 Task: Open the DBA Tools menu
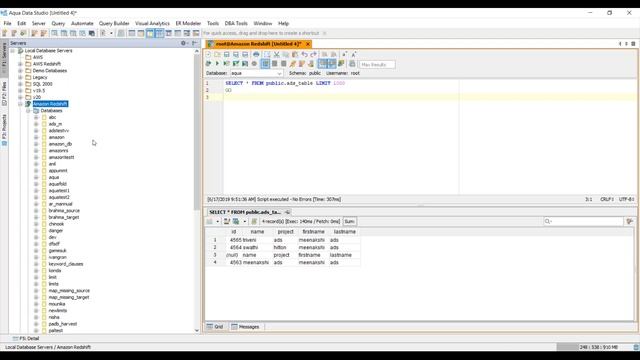[236, 23]
